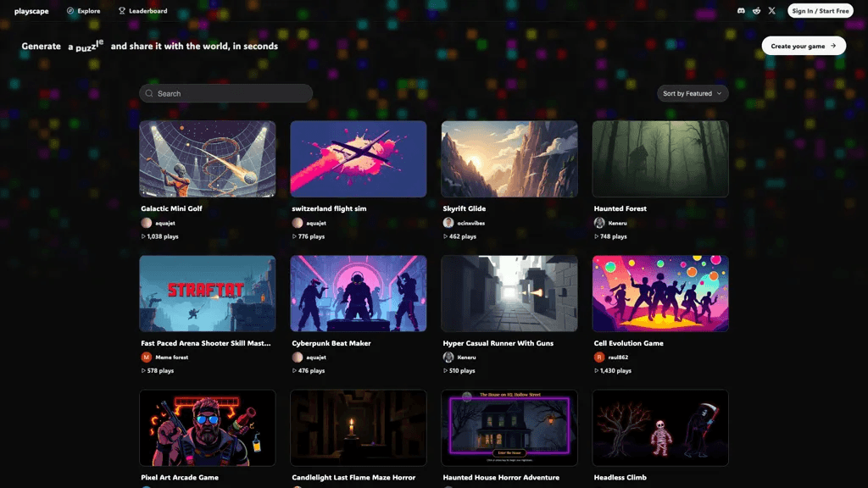Focus the Search input field
This screenshot has height=488, width=868.
[x=225, y=93]
